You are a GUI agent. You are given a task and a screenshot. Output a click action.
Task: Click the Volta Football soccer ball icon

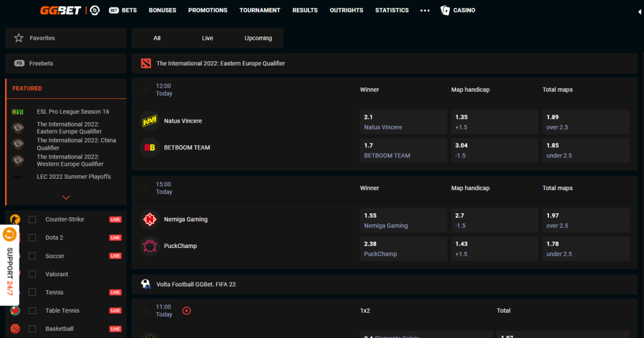pos(146,284)
